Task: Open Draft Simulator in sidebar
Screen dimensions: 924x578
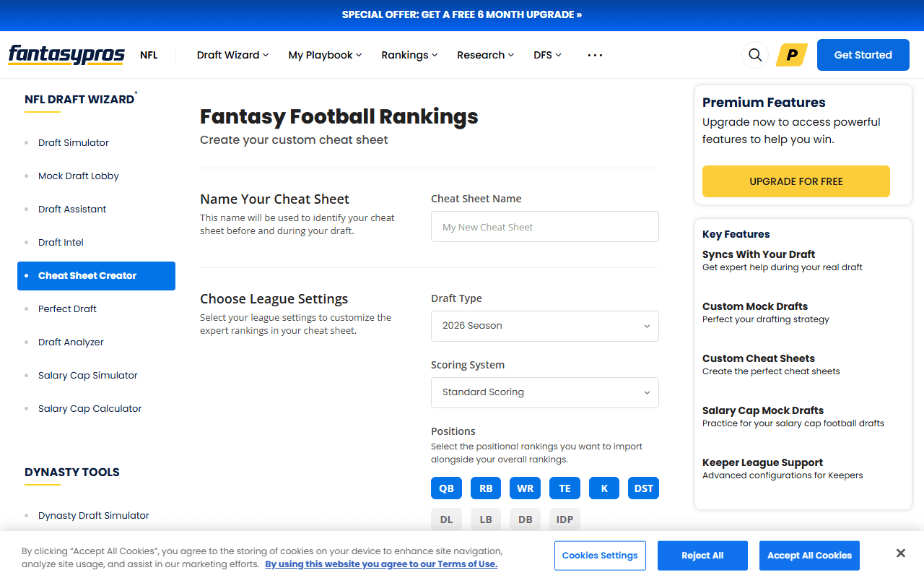Action: coord(74,142)
